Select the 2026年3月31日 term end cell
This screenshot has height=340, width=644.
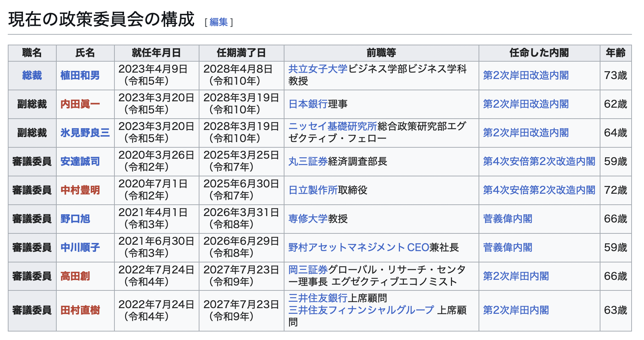tap(241, 219)
